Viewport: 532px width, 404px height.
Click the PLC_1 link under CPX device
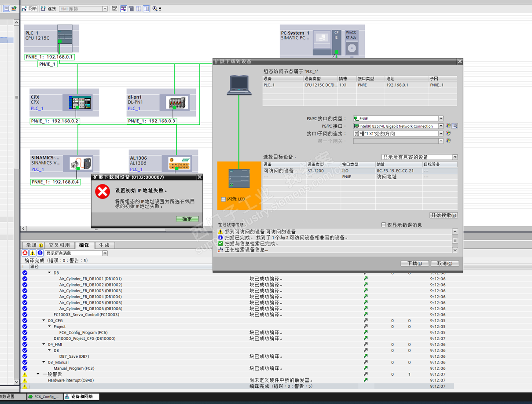37,108
